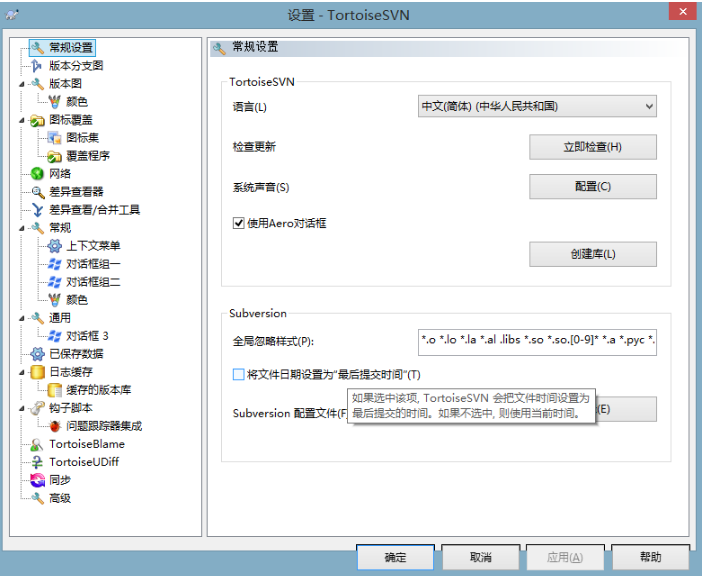
Task: Collapse the 常规 tree node
Action: point(22,228)
